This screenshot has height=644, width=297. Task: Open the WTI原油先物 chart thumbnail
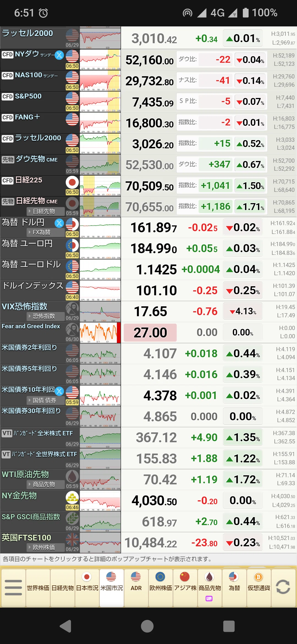(100, 480)
